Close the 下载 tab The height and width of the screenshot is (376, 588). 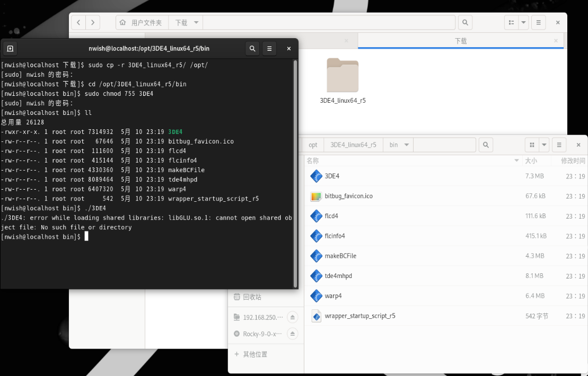pyautogui.click(x=556, y=41)
